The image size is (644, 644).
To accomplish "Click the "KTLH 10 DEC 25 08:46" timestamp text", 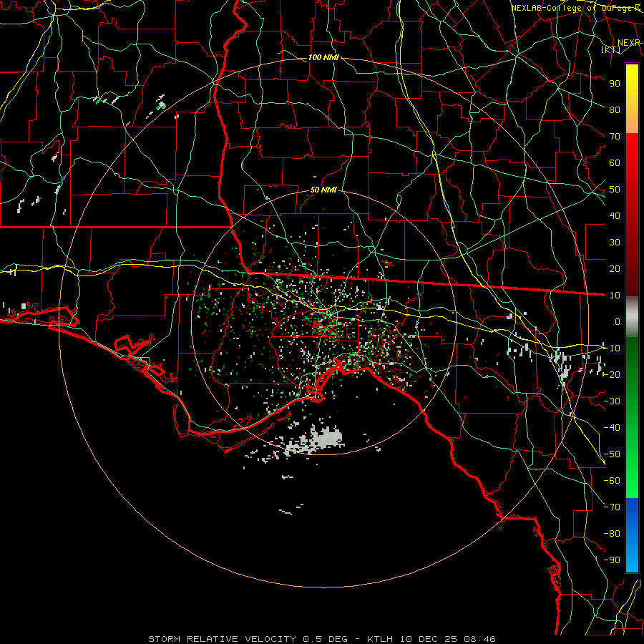I will click(431, 639).
